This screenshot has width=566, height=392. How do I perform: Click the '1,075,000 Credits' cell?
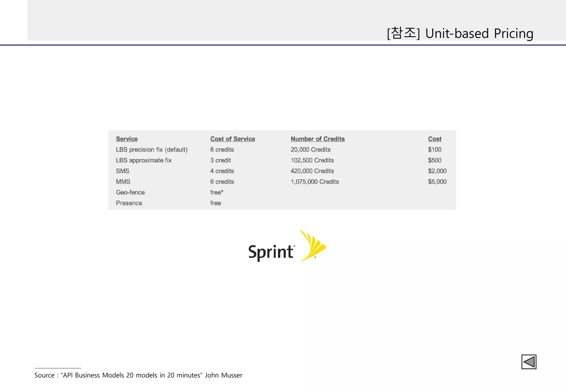tap(315, 182)
